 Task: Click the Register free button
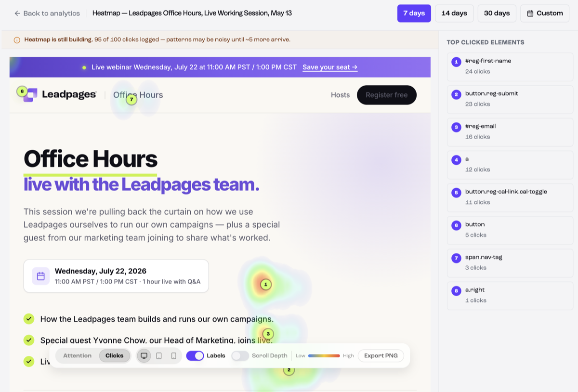(x=386, y=95)
